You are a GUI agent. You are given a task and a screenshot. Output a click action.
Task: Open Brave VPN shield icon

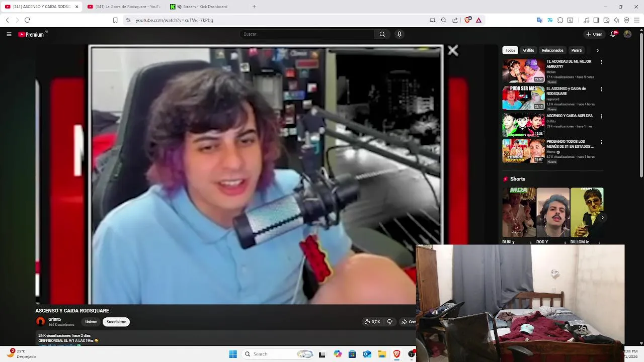626,20
